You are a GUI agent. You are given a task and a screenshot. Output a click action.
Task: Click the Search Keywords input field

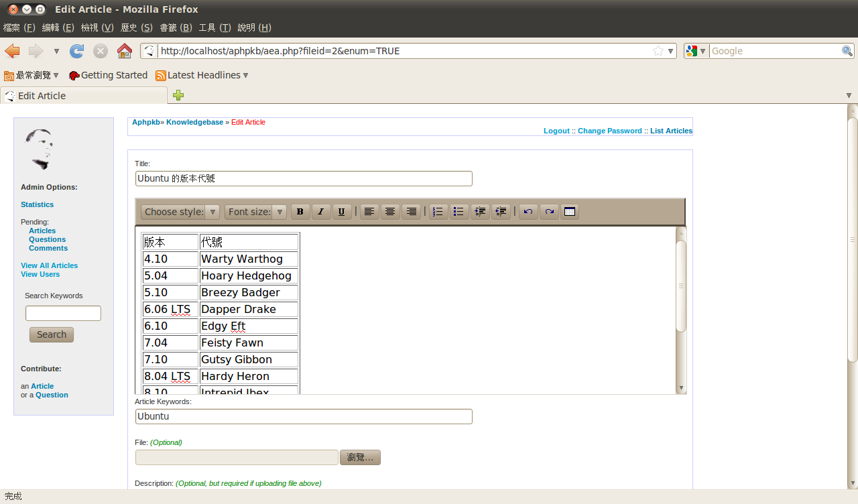63,313
